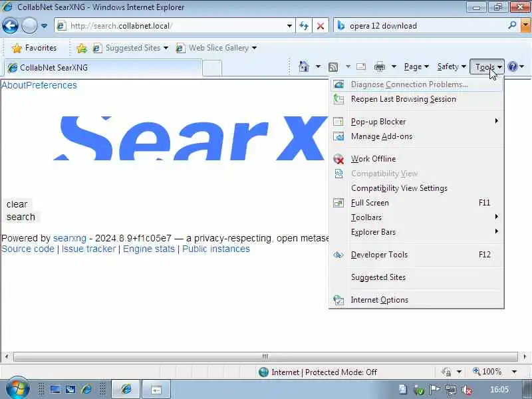Click the clear button

pos(17,204)
